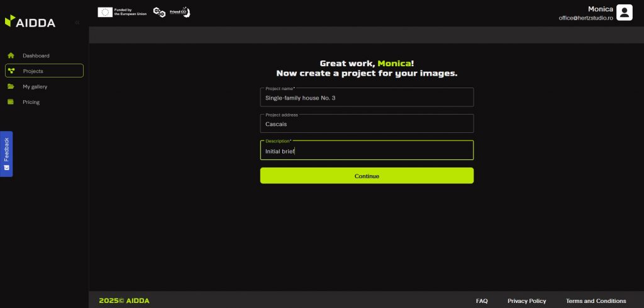Viewport: 644px width, 308px height.
Task: Open the user profile avatar icon
Action: click(x=624, y=13)
